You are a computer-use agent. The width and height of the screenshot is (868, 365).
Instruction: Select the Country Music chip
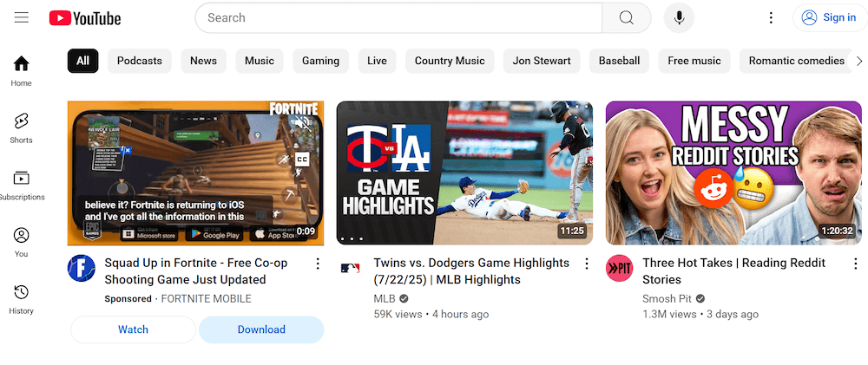click(x=450, y=61)
